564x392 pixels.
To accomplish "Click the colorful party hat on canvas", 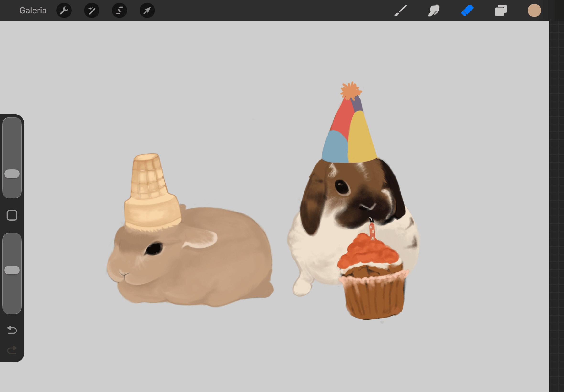I will [349, 123].
